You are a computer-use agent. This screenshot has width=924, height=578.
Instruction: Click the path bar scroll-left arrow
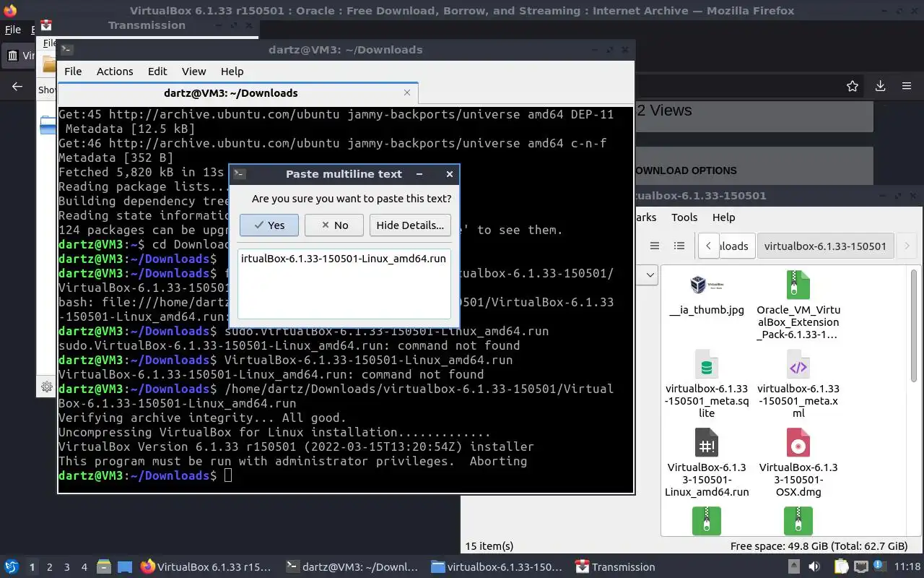point(708,246)
